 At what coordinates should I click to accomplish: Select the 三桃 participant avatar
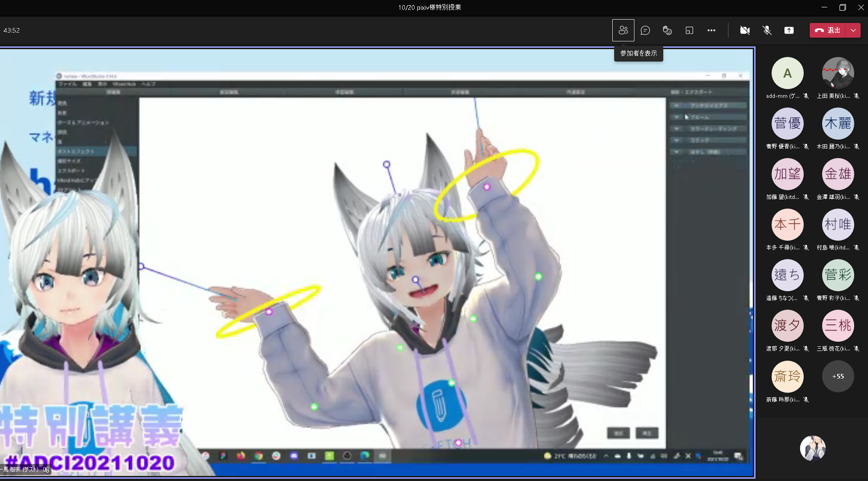838,326
